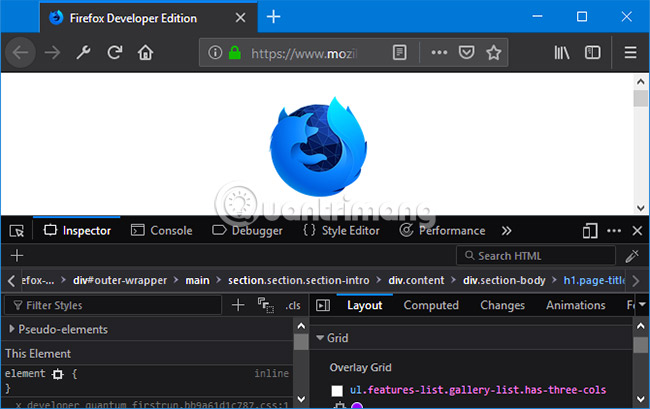
Task: Open developer tools wrench icon
Action: pyautogui.click(x=83, y=53)
